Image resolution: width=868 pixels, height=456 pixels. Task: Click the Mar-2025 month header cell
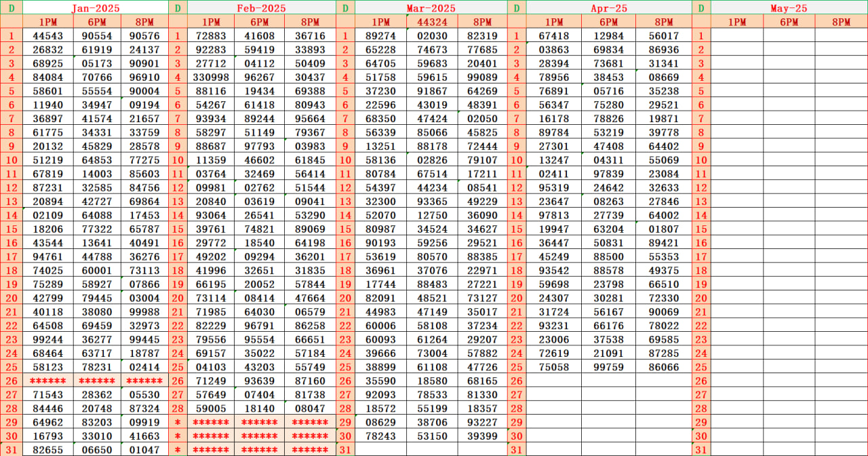tap(431, 7)
